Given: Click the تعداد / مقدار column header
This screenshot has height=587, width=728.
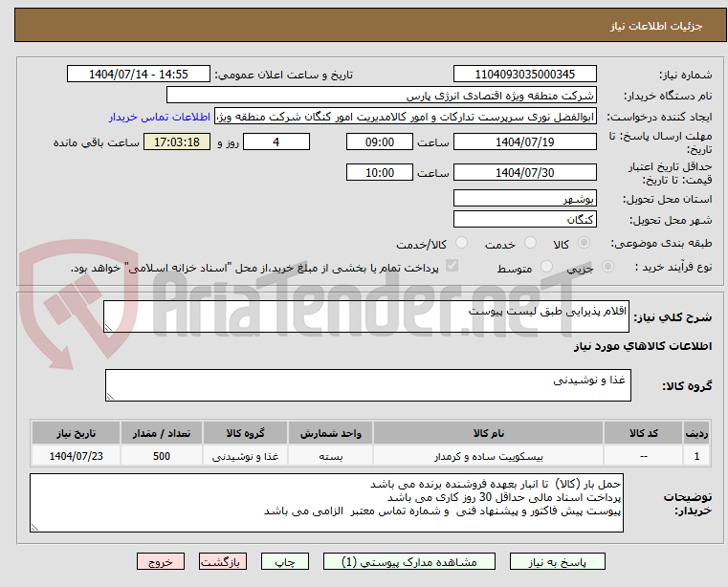Looking at the screenshot, I should click(161, 433).
